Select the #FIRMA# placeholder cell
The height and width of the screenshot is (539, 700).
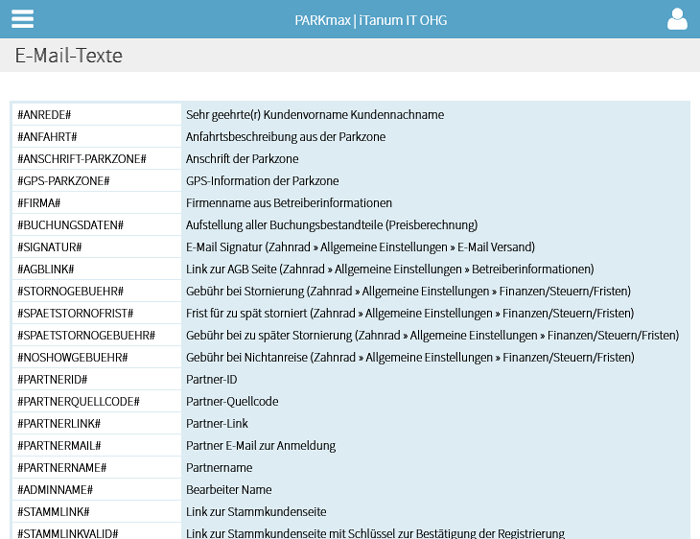[x=96, y=203]
